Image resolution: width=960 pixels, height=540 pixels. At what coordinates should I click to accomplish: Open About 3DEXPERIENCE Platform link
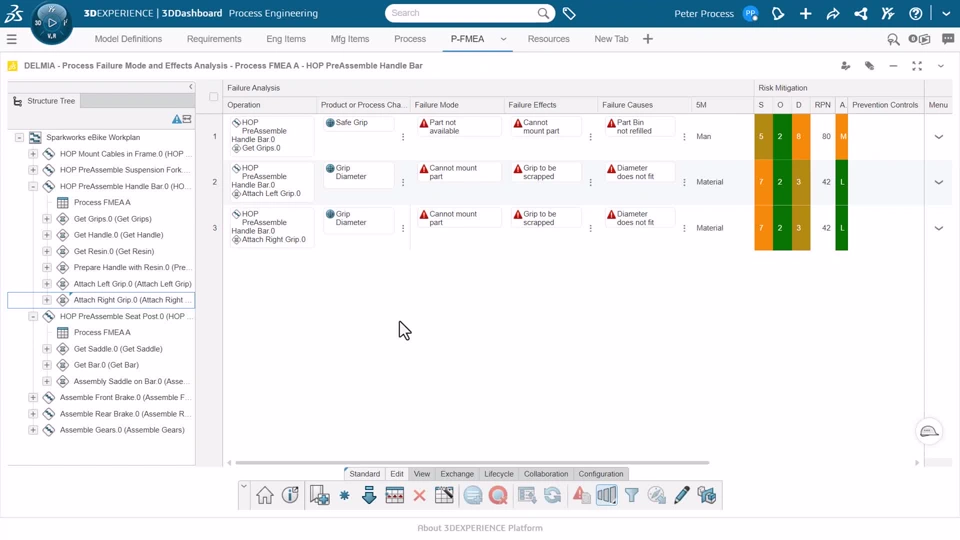click(479, 528)
